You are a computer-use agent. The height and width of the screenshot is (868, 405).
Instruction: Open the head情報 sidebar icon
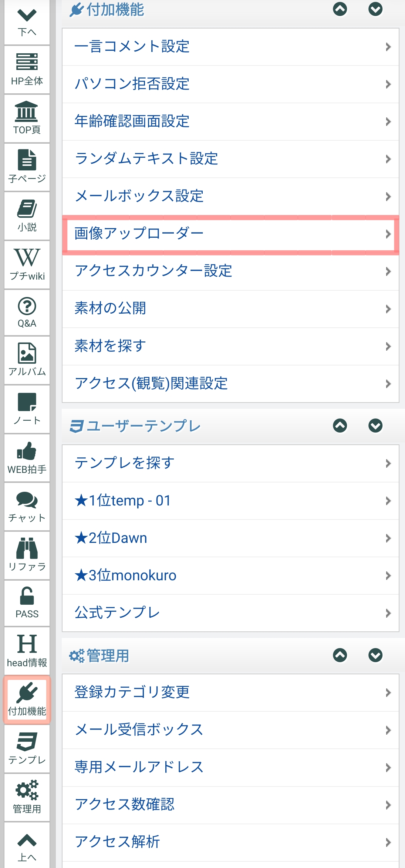pyautogui.click(x=27, y=651)
